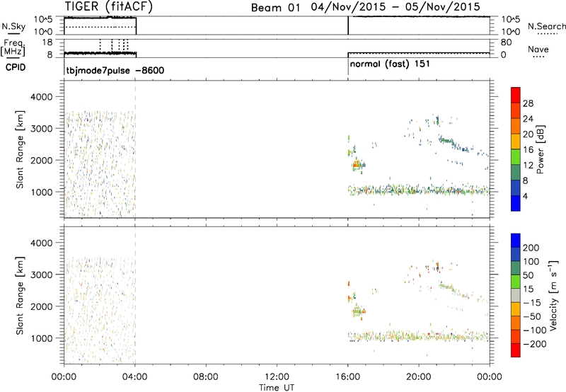The height and width of the screenshot is (392, 566).
Task: Click the 3000 tick on velocity panel
Action: [x=42, y=275]
